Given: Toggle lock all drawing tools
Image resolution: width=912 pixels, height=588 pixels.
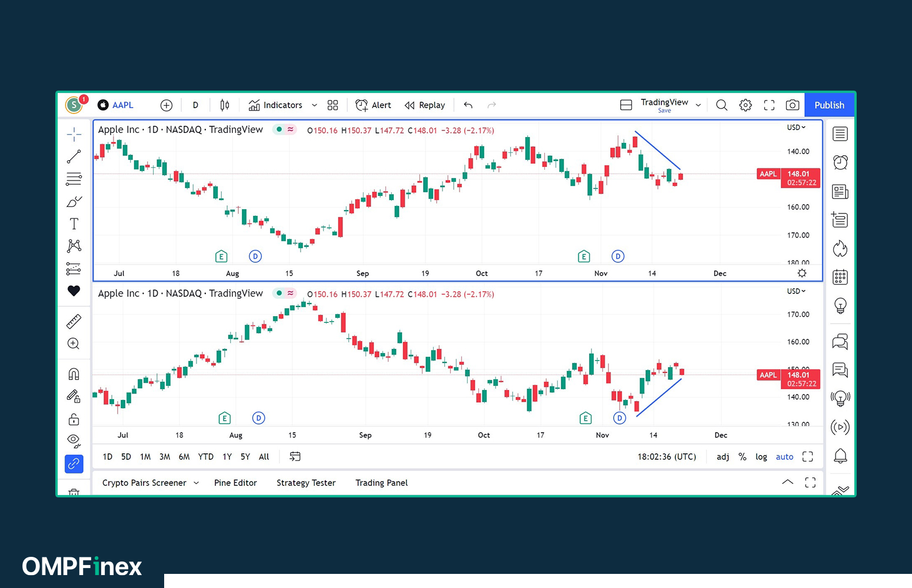Looking at the screenshot, I should [x=74, y=419].
